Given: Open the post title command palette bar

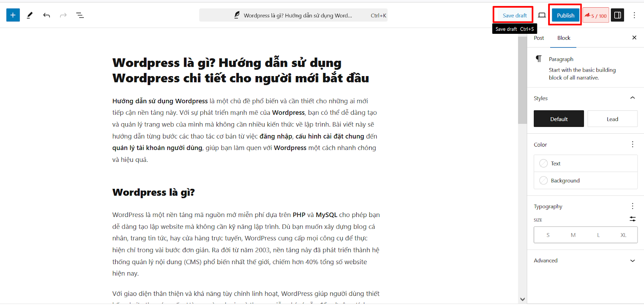Looking at the screenshot, I should [x=293, y=15].
